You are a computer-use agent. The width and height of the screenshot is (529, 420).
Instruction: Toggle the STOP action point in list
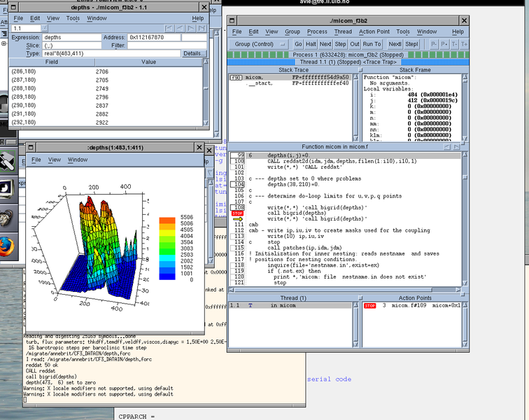coord(369,305)
